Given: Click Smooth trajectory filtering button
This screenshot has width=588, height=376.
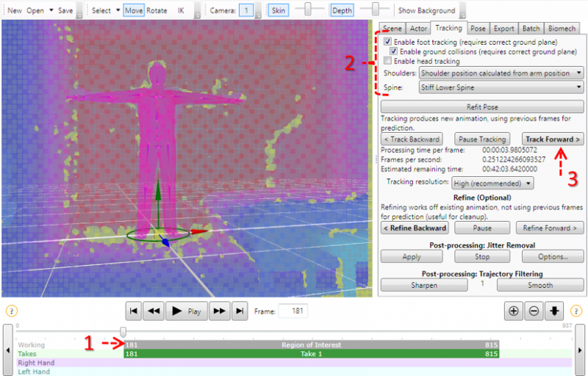Looking at the screenshot, I should [x=540, y=285].
